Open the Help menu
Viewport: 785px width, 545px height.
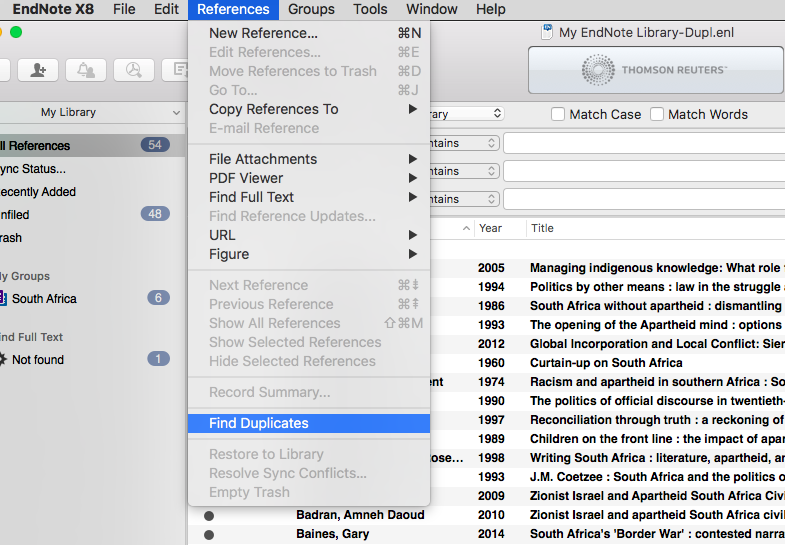pyautogui.click(x=491, y=9)
